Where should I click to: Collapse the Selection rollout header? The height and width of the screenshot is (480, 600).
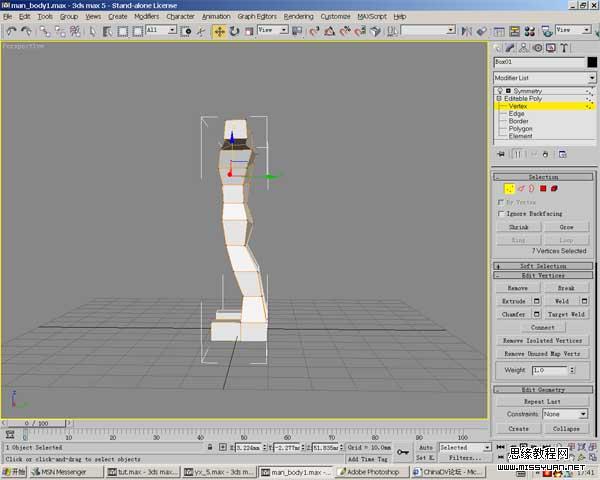[x=543, y=177]
